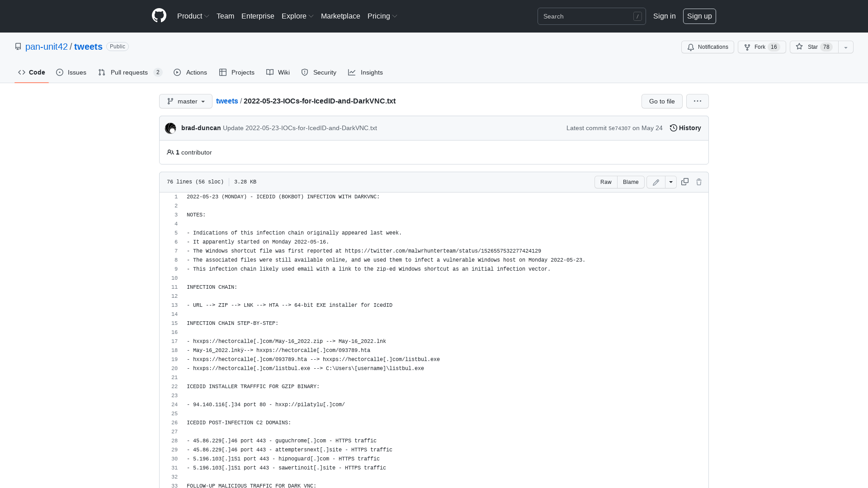Copy raw contents icon
The height and width of the screenshot is (488, 868).
coord(685,182)
